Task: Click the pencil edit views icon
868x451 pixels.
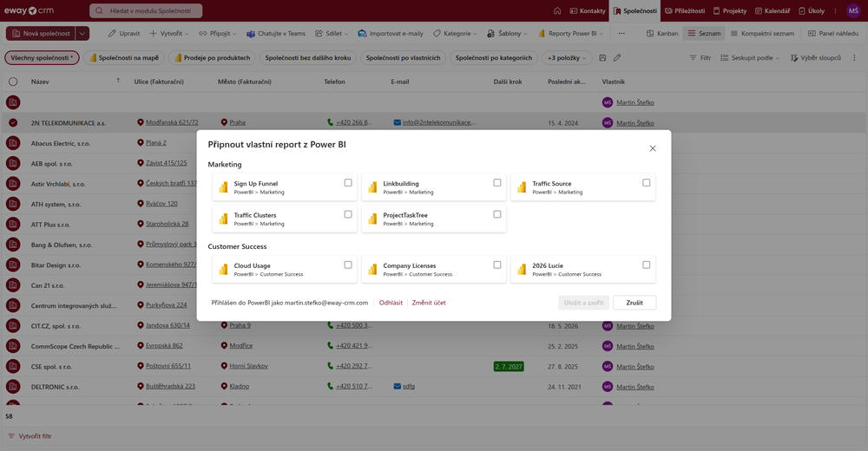Action: (617, 57)
